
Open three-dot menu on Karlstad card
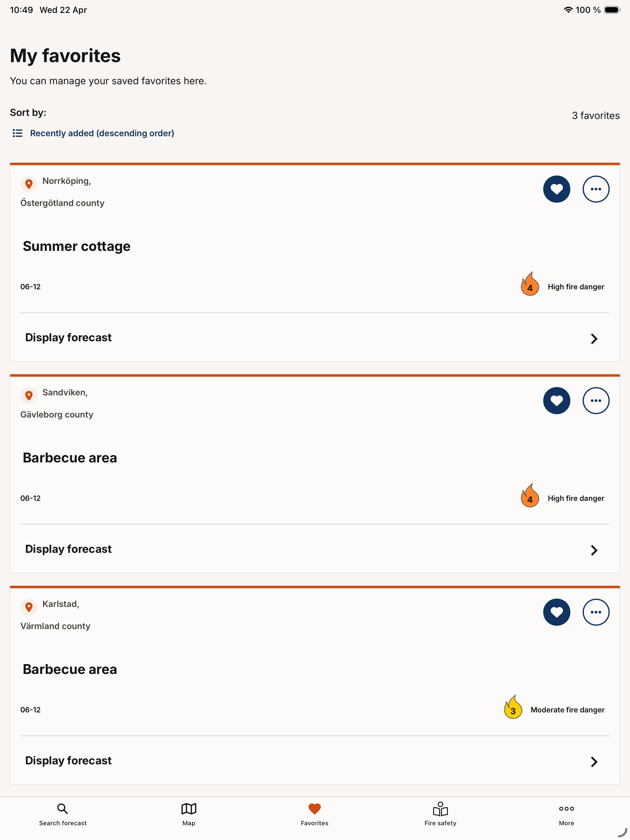point(596,612)
